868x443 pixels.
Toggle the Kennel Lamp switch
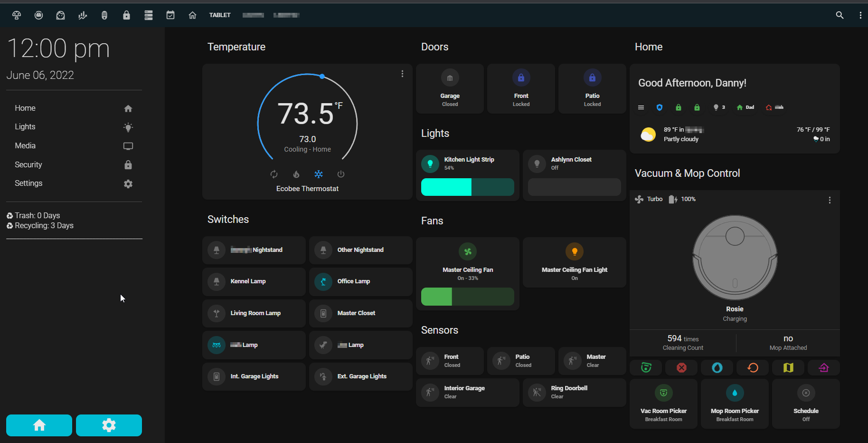click(x=254, y=281)
